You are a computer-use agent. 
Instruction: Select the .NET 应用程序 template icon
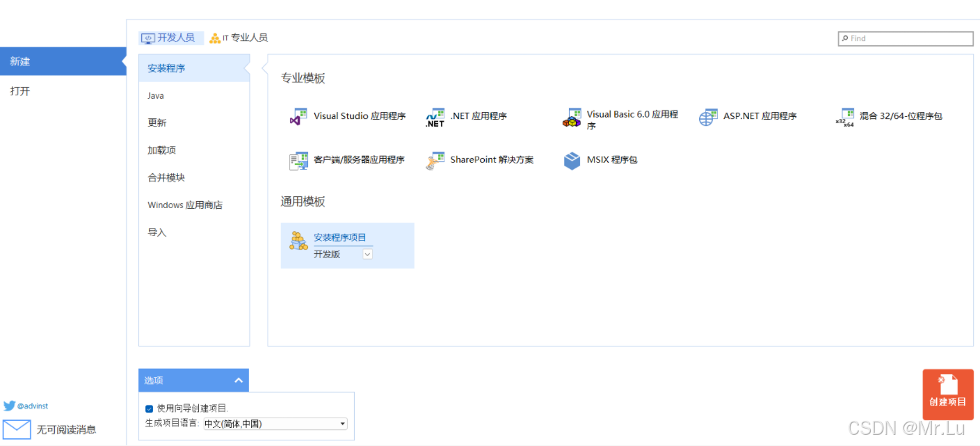pyautogui.click(x=435, y=118)
